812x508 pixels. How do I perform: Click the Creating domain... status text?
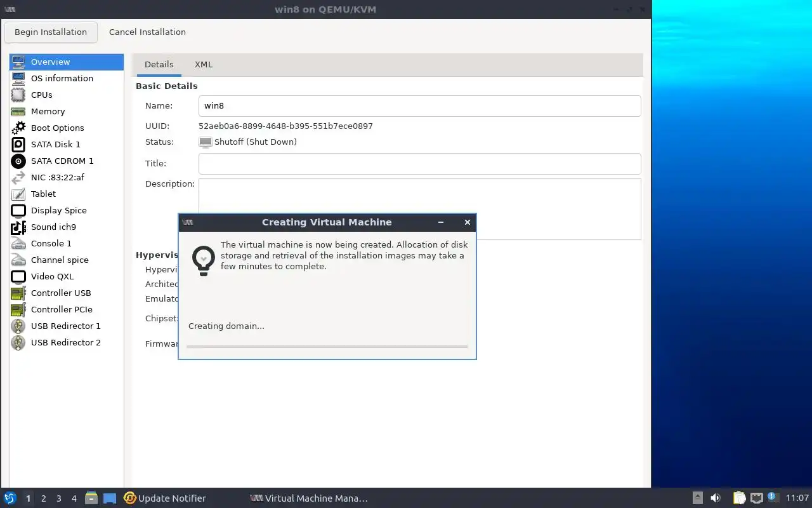(x=226, y=326)
